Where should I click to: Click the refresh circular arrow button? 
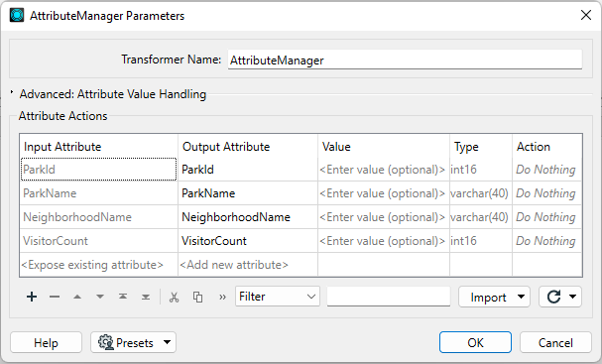tap(553, 297)
